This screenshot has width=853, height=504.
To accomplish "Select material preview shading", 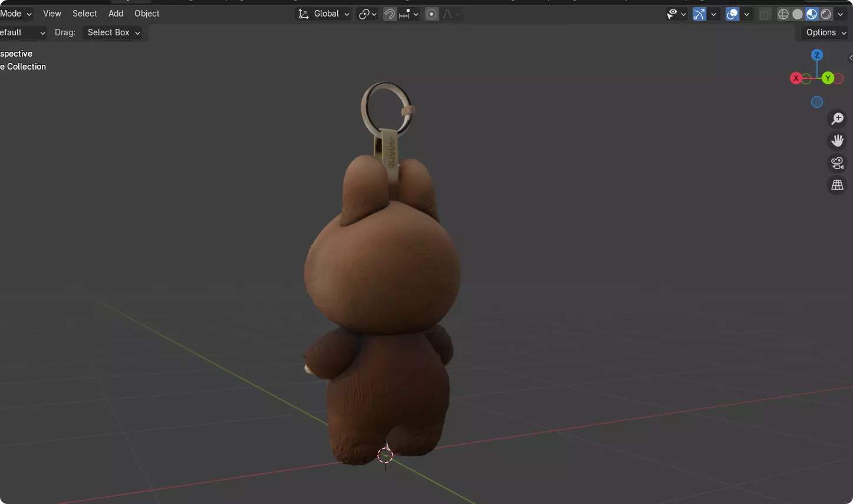I will (x=812, y=14).
